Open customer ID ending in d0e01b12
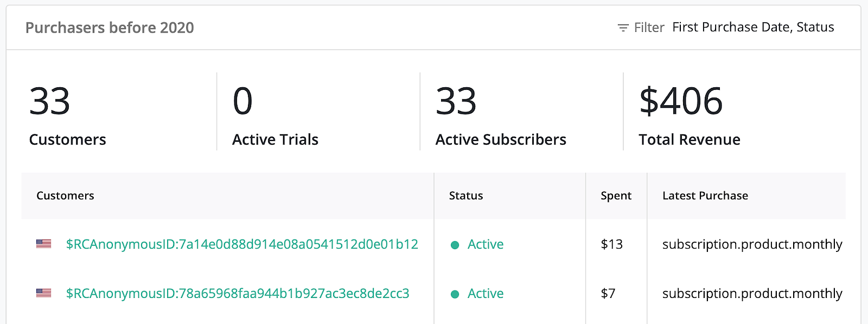This screenshot has width=868, height=324. click(242, 244)
